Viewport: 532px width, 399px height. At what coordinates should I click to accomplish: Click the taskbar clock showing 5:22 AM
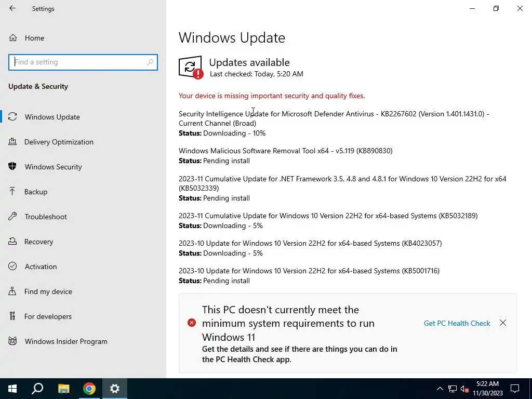[x=487, y=389]
